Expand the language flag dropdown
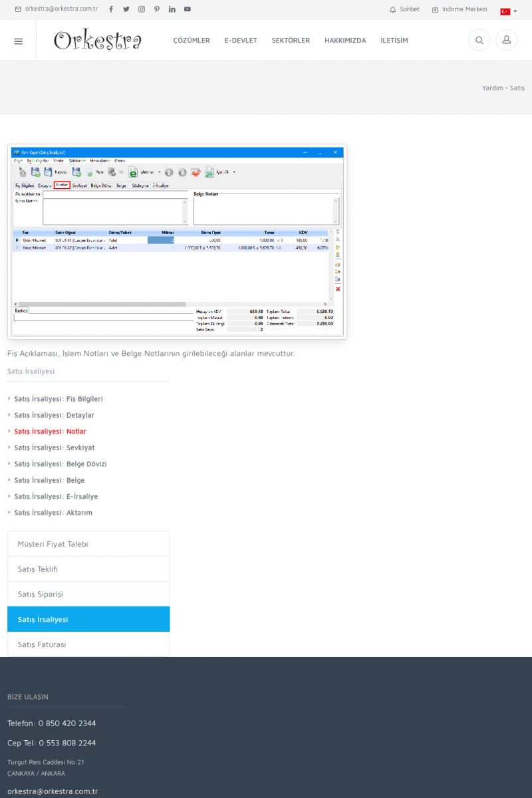This screenshot has height=798, width=532. 509,11
